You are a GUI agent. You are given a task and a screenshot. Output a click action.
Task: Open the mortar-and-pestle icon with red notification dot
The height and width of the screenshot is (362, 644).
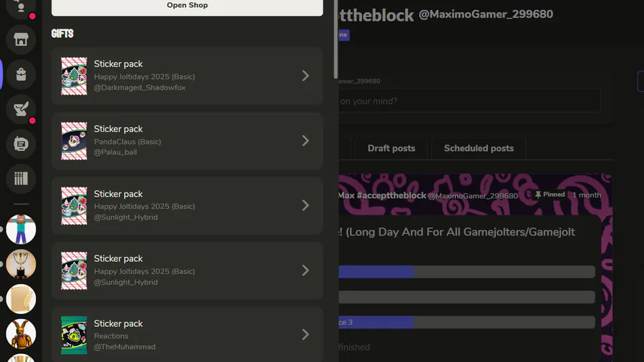click(x=21, y=109)
